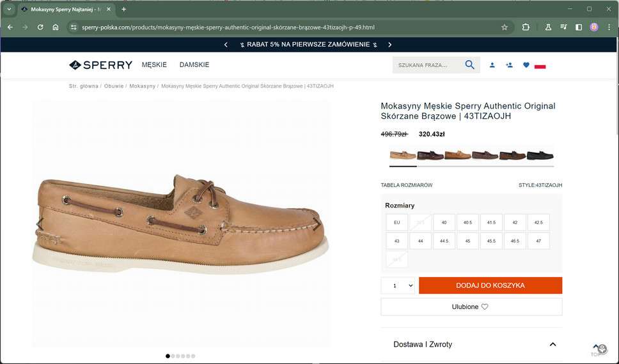Screen dimensions: 619x364
Task: Open the TABELA ROZMIARÓW link
Action: (407, 185)
